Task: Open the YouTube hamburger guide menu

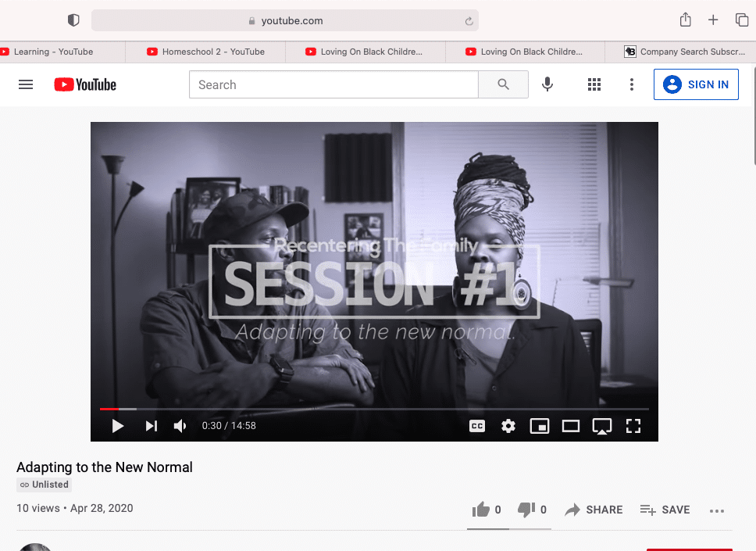Action: [x=26, y=84]
